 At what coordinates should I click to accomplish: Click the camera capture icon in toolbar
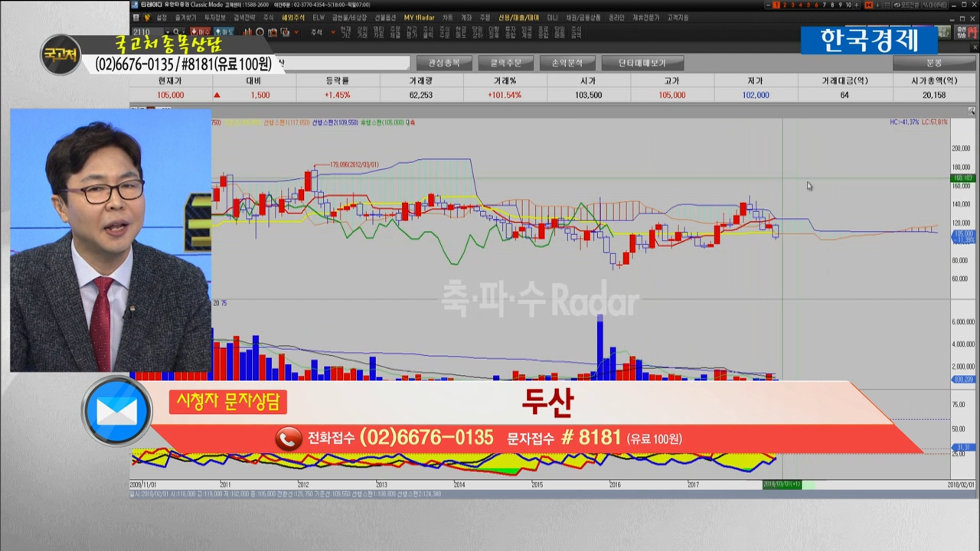273,32
